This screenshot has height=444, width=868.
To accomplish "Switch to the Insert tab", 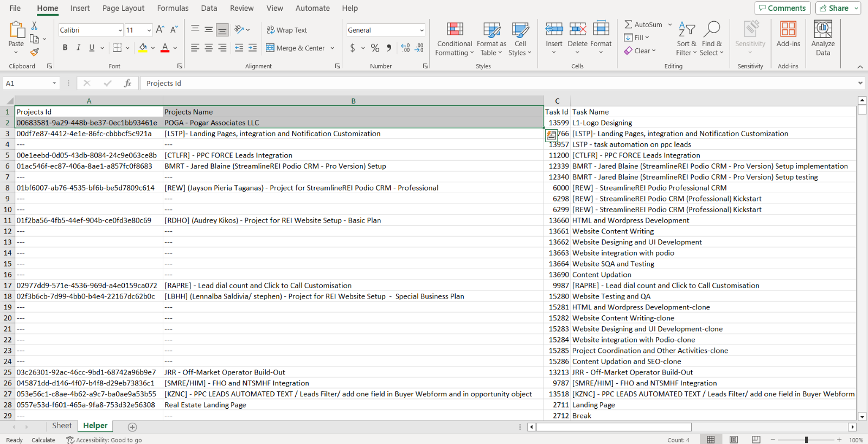I will click(80, 8).
